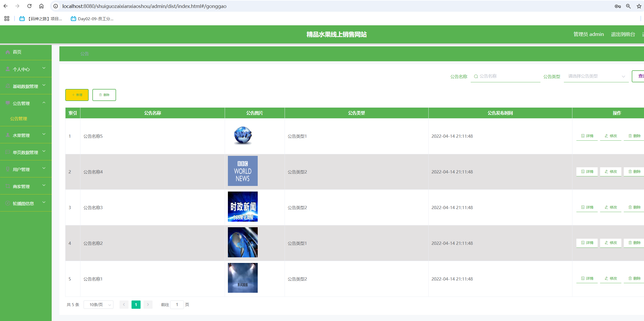The width and height of the screenshot is (644, 321).
Task: Open the 用户管理 sidebar menu
Action: [x=26, y=169]
